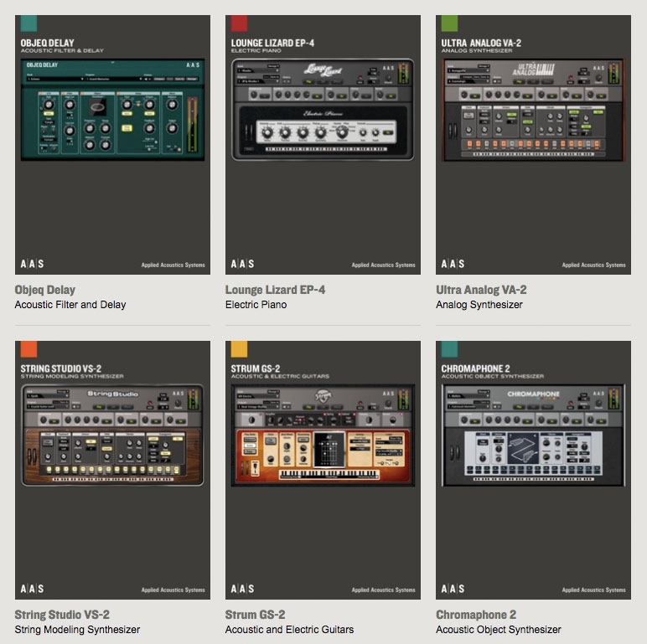Click the red square on Lounge Lizard card
Viewport: 647px width, 644px height.
click(239, 23)
